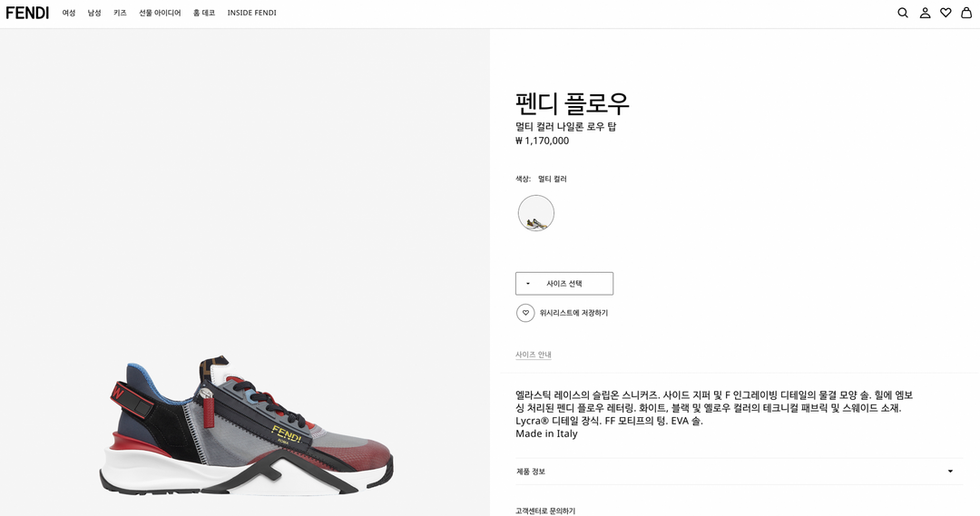Viewport: 980px width, 516px height.
Task: Open the shopping bag icon
Action: coord(966,13)
